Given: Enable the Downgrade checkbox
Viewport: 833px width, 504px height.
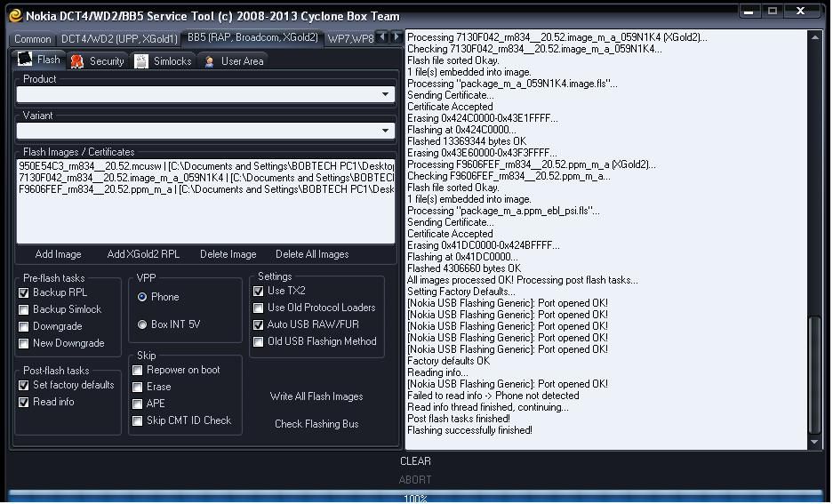Looking at the screenshot, I should pyautogui.click(x=24, y=326).
